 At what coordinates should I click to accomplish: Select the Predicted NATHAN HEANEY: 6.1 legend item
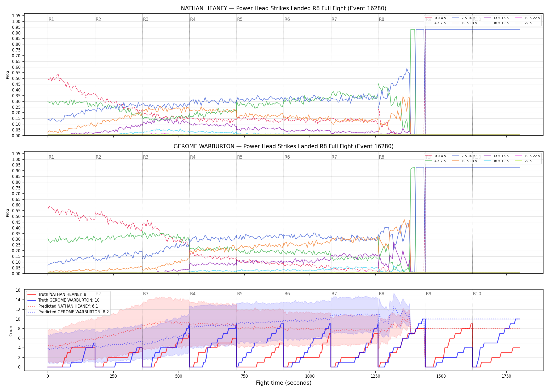tap(66, 306)
